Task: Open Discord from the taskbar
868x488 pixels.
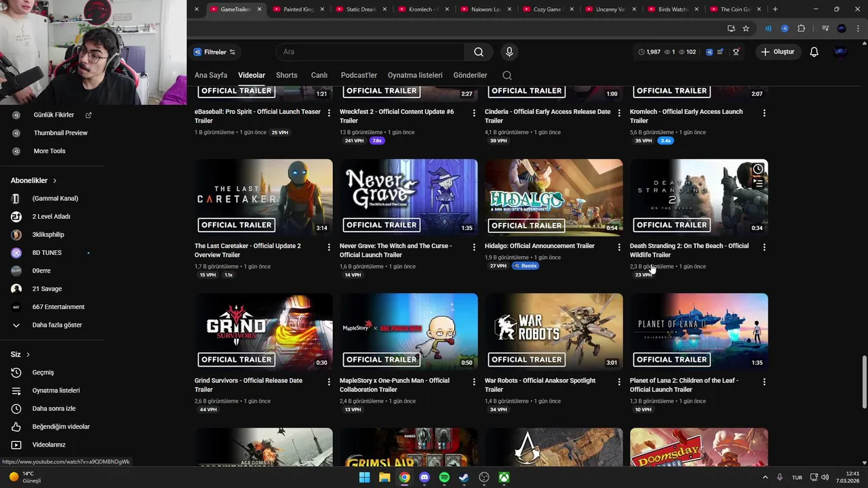Action: click(425, 477)
